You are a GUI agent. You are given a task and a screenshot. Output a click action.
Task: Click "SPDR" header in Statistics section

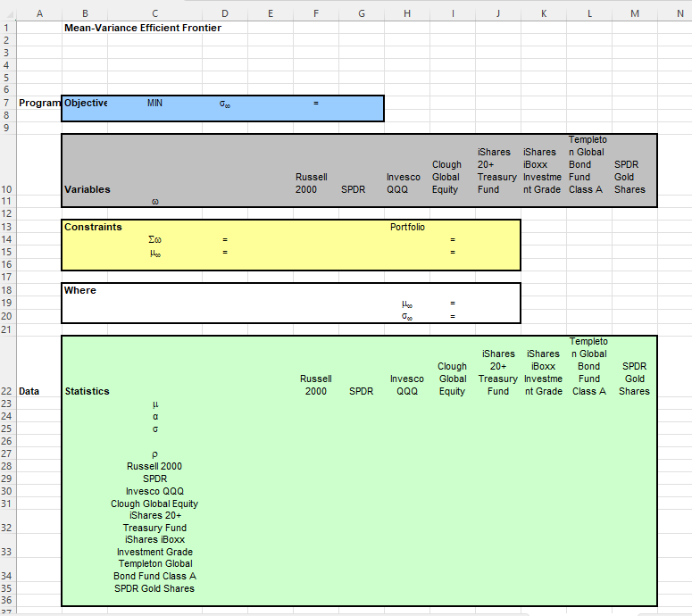[362, 391]
